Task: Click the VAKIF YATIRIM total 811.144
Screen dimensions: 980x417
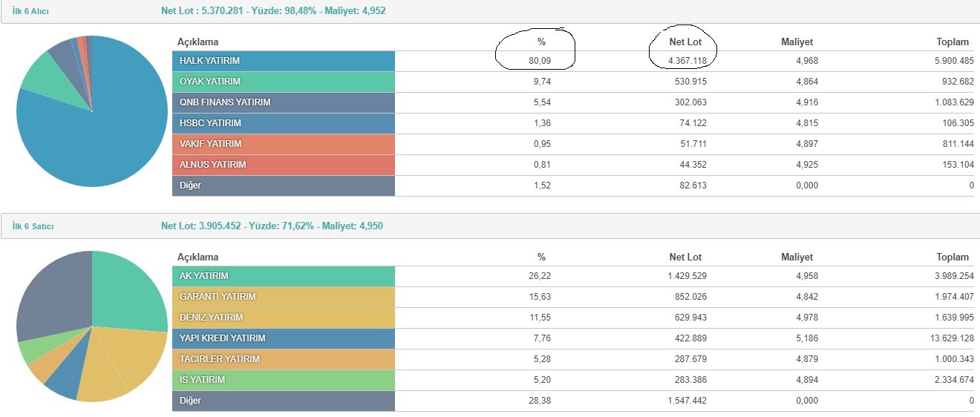Action: click(x=957, y=144)
